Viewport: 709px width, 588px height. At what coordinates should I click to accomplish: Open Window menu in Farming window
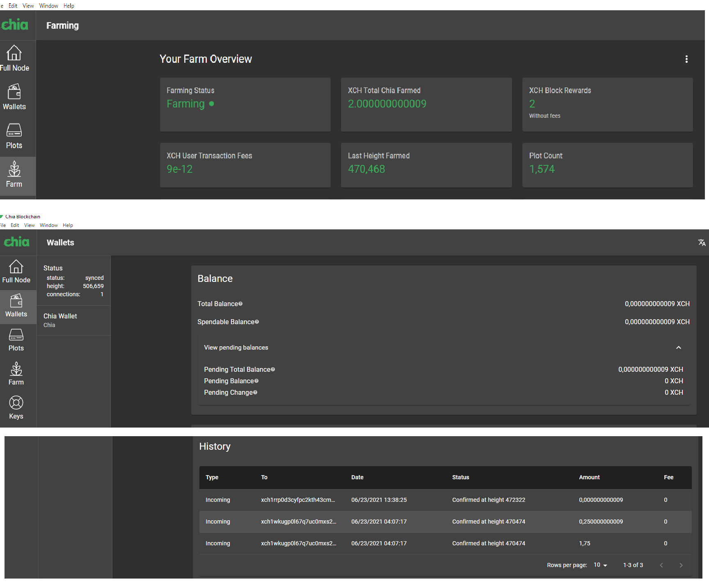pos(48,6)
